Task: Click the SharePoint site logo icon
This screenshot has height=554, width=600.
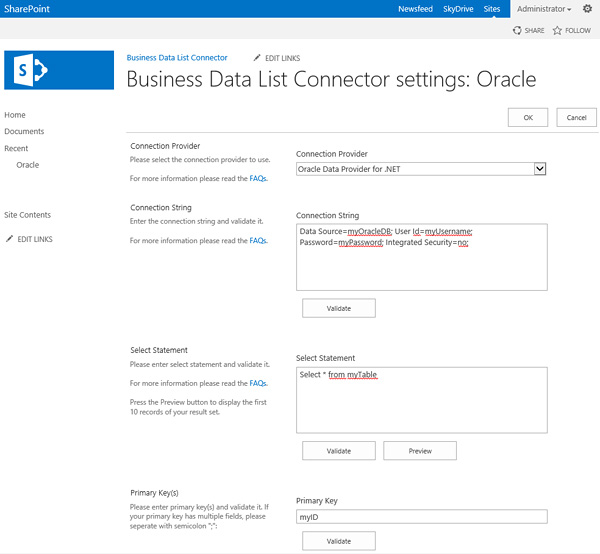Action: (x=45, y=70)
